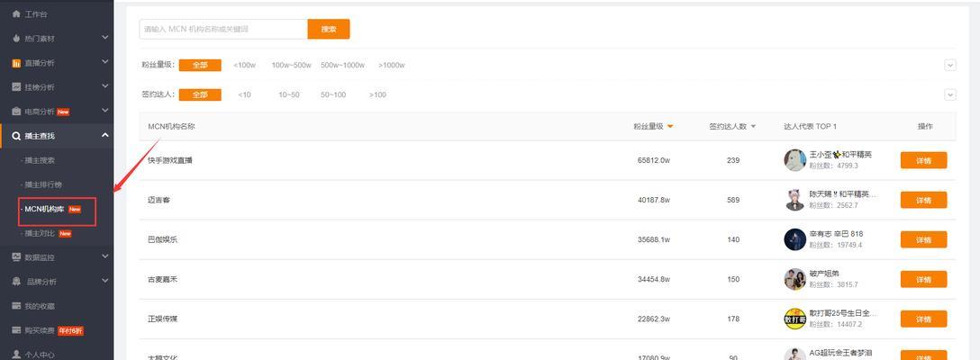Screen dimensions: 980x360
Task: Click the 购买续费 card icon
Action: tap(16, 330)
